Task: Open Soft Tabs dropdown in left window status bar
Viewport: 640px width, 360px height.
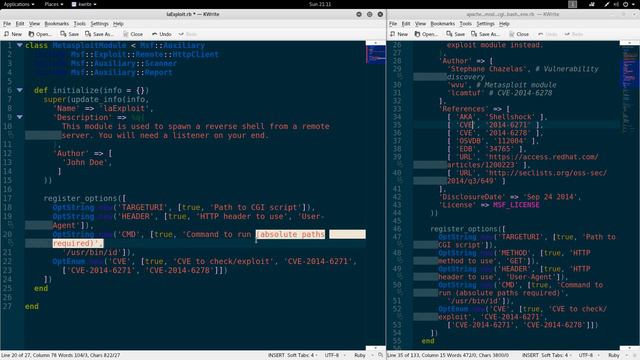Action: coord(302,356)
